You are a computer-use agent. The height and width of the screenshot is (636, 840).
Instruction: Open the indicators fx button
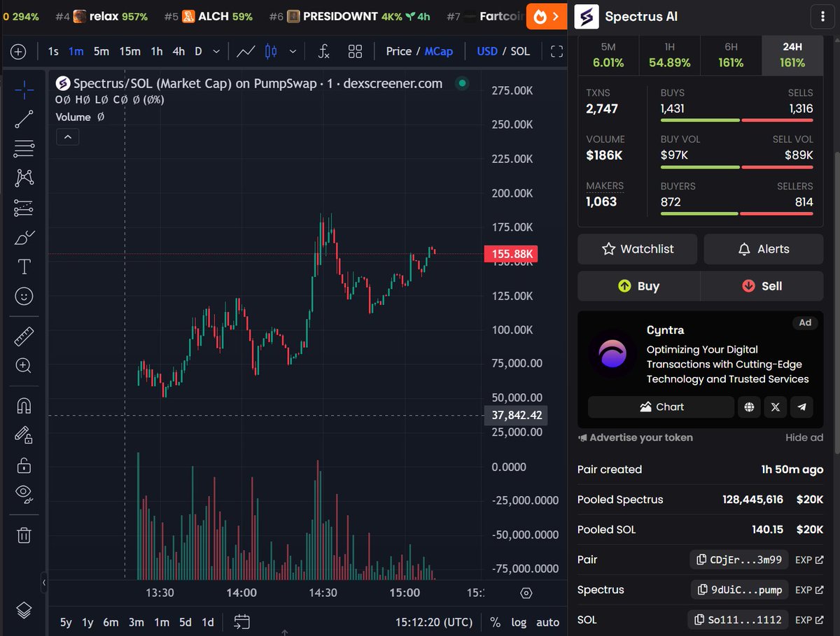[x=323, y=51]
